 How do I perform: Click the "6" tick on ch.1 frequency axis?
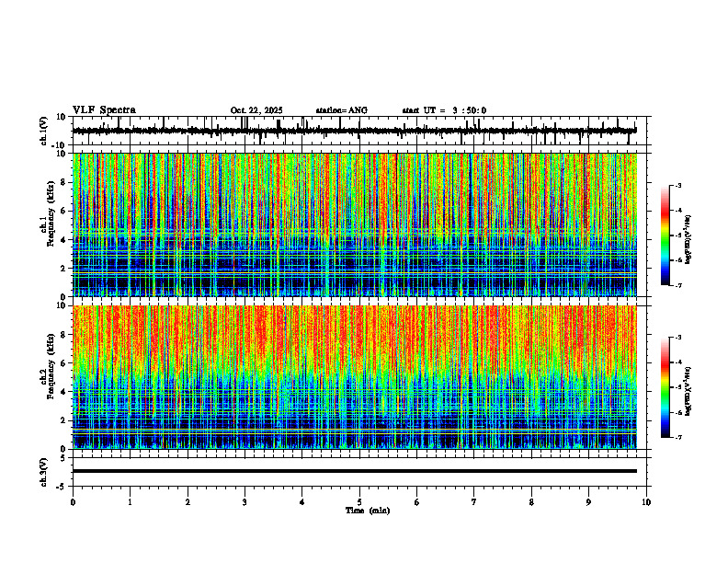tap(64, 211)
